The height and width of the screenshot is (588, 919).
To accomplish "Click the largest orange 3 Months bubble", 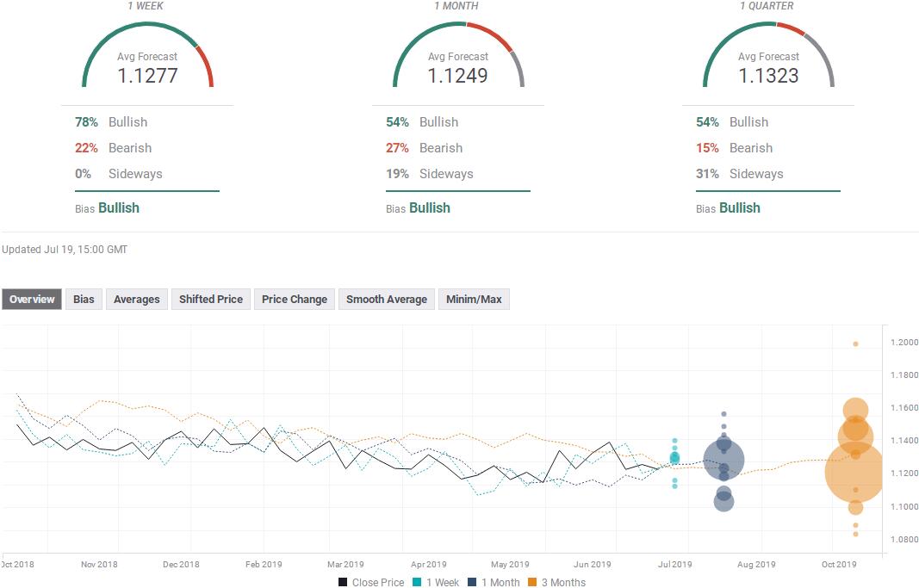I will [854, 472].
